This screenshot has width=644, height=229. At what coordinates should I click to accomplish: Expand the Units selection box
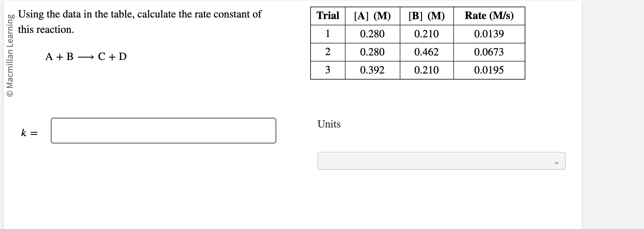click(x=441, y=161)
